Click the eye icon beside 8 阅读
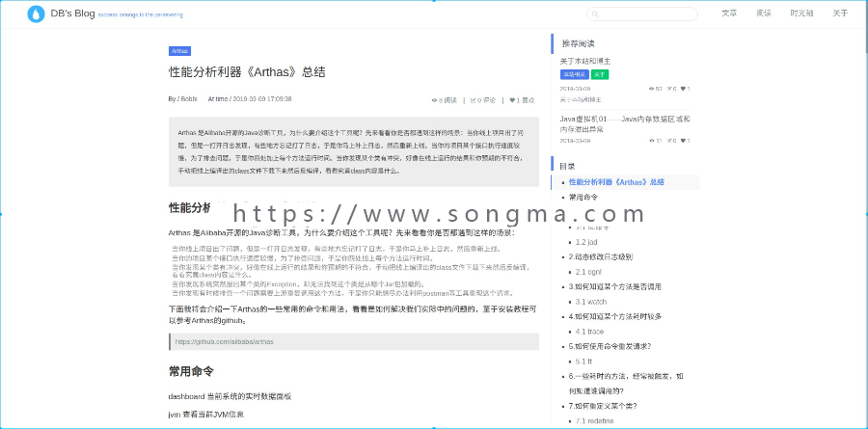Image resolution: width=868 pixels, height=429 pixels. pyautogui.click(x=435, y=101)
